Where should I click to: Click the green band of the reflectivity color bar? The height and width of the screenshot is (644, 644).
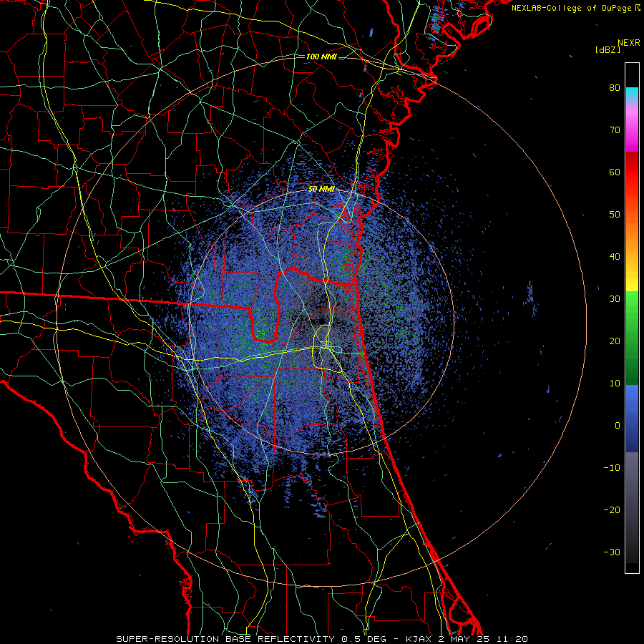tap(632, 338)
